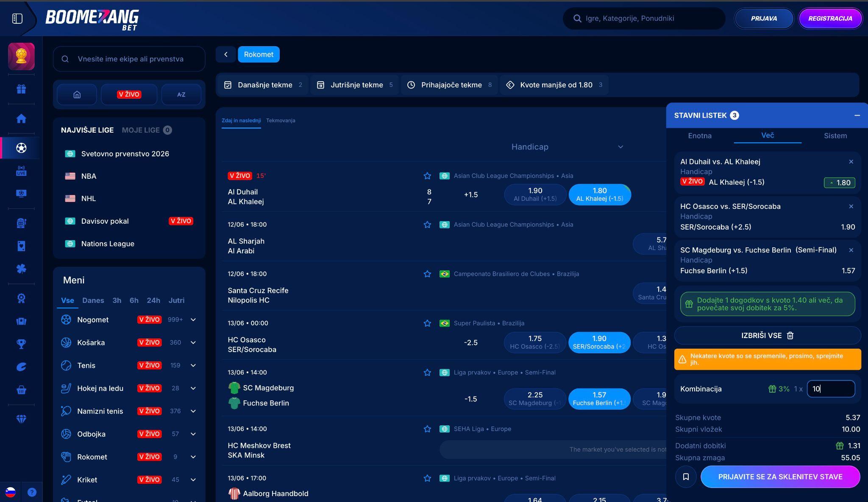
Task: Expand the Rokomet sport category
Action: pyautogui.click(x=193, y=457)
